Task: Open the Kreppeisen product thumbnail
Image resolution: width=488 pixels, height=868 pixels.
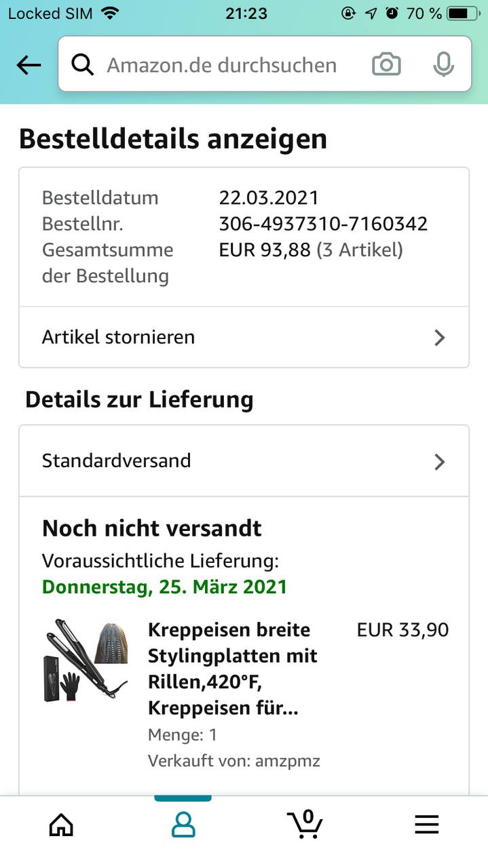Action: (86, 659)
